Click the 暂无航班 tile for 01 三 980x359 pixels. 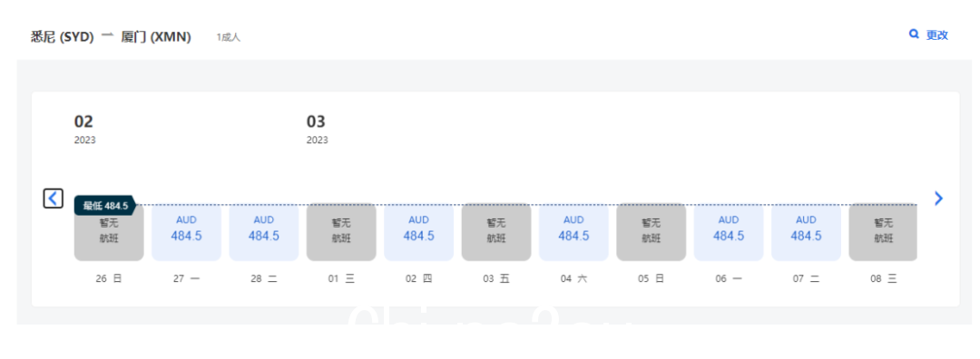(x=341, y=232)
